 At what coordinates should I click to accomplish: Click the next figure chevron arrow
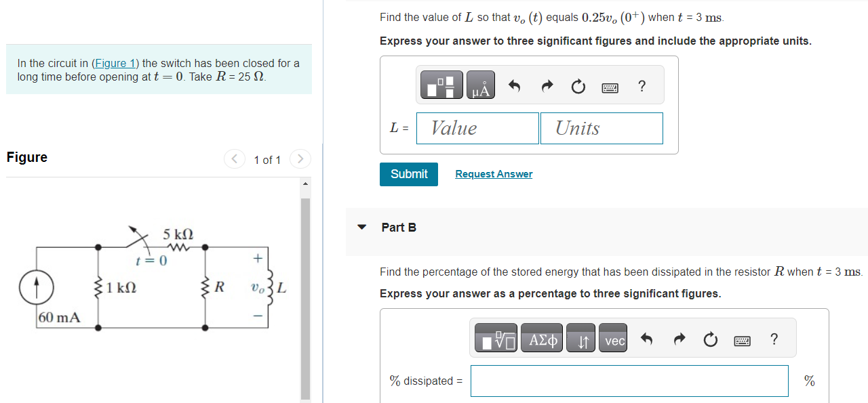[300, 158]
